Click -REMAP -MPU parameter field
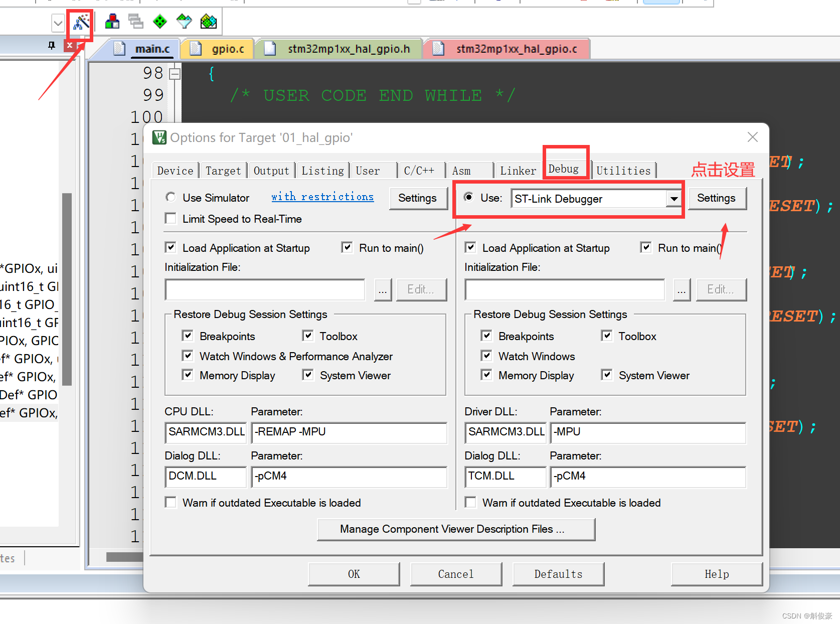 349,432
